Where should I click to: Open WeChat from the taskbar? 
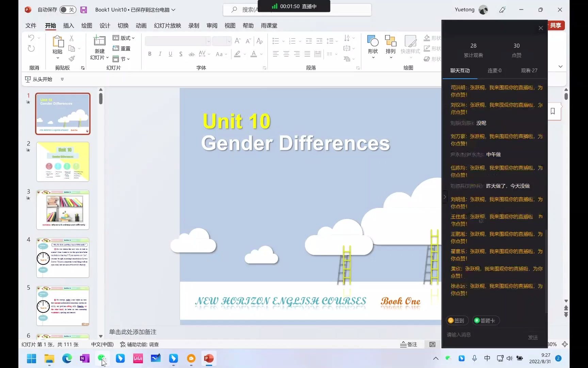(x=102, y=358)
